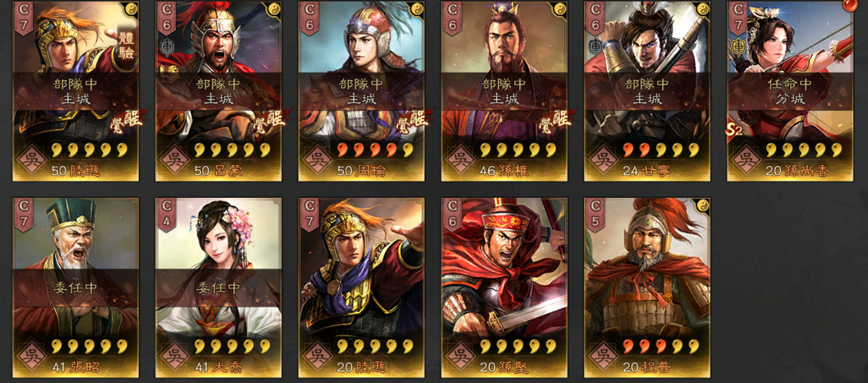Image resolution: width=868 pixels, height=383 pixels.
Task: Click the 車 troop icon on 甘寧 card
Action: tap(596, 45)
